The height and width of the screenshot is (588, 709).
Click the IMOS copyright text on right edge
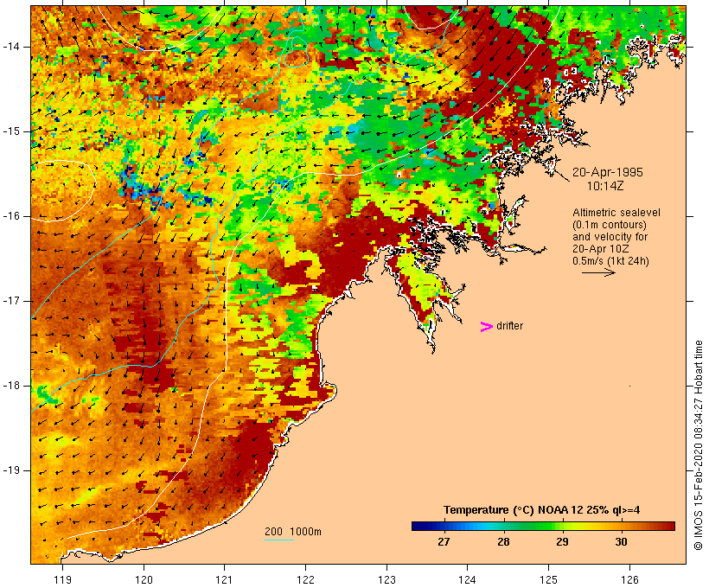[698, 445]
